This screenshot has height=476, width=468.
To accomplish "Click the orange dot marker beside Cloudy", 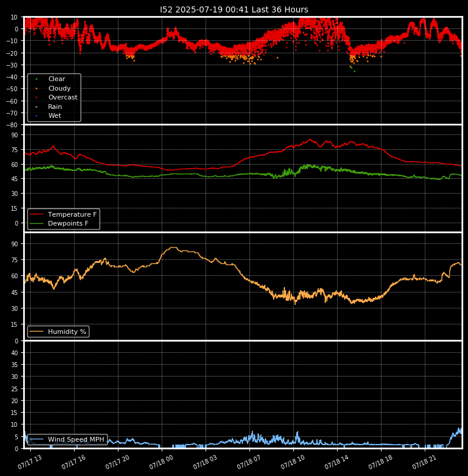I will 37,89.
